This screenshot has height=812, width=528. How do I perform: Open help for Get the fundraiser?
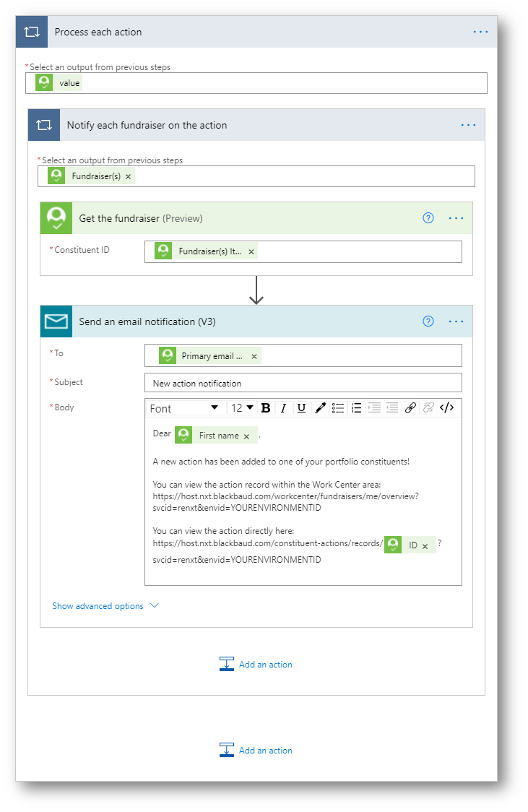(x=428, y=218)
